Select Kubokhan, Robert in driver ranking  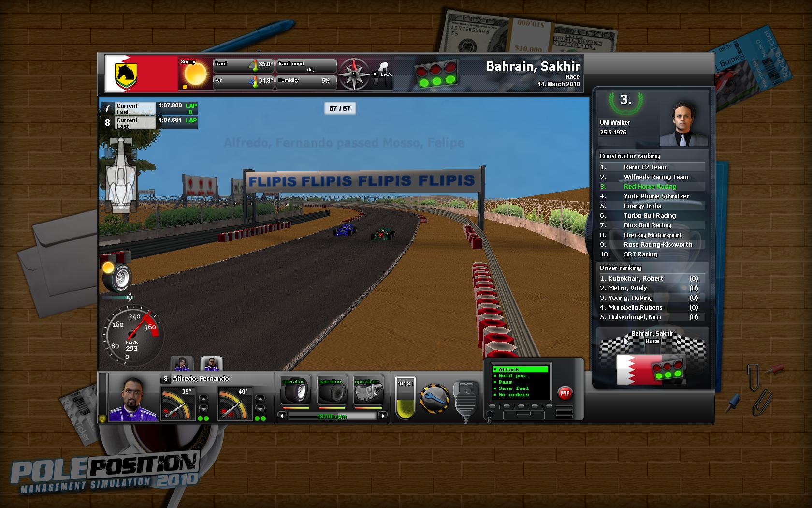point(636,279)
